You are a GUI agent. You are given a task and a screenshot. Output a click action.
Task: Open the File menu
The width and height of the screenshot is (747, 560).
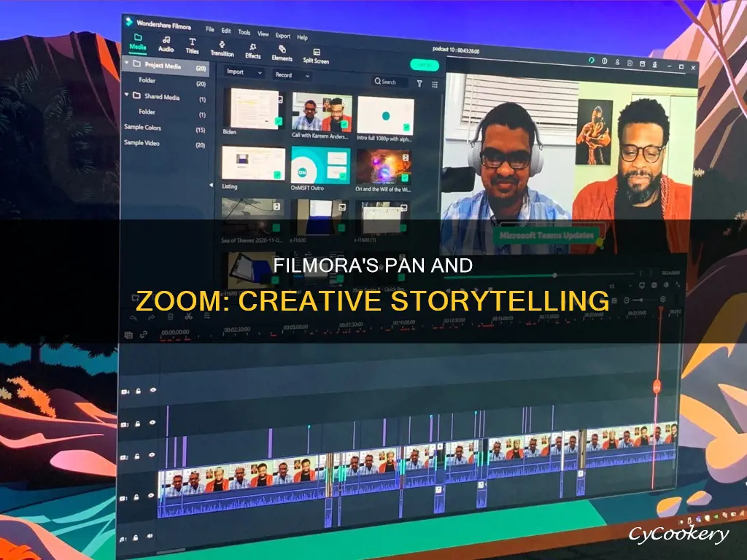click(x=210, y=29)
